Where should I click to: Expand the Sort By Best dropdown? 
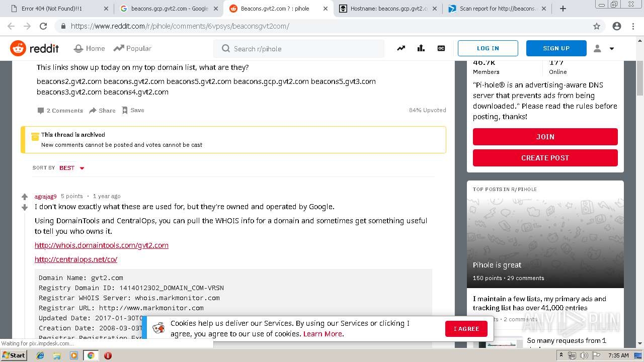pyautogui.click(x=72, y=168)
